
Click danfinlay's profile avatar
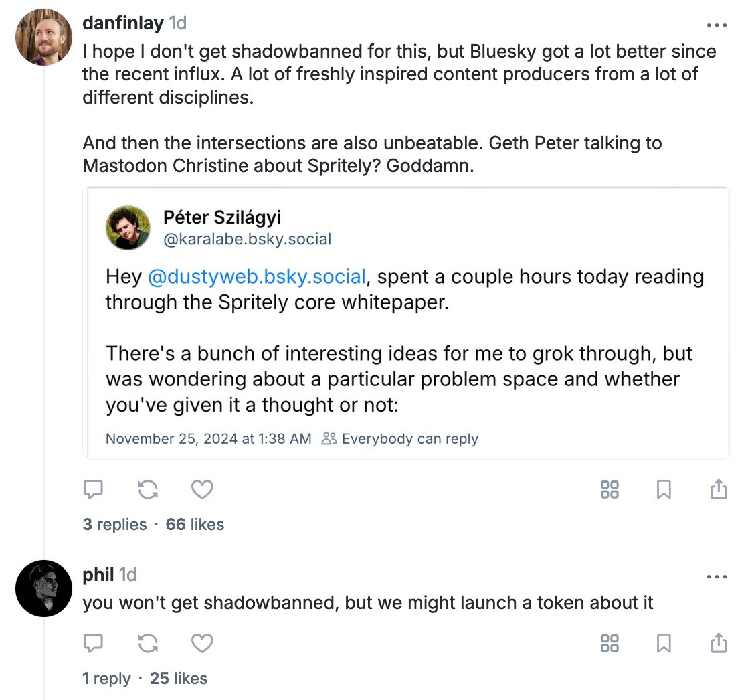click(43, 37)
